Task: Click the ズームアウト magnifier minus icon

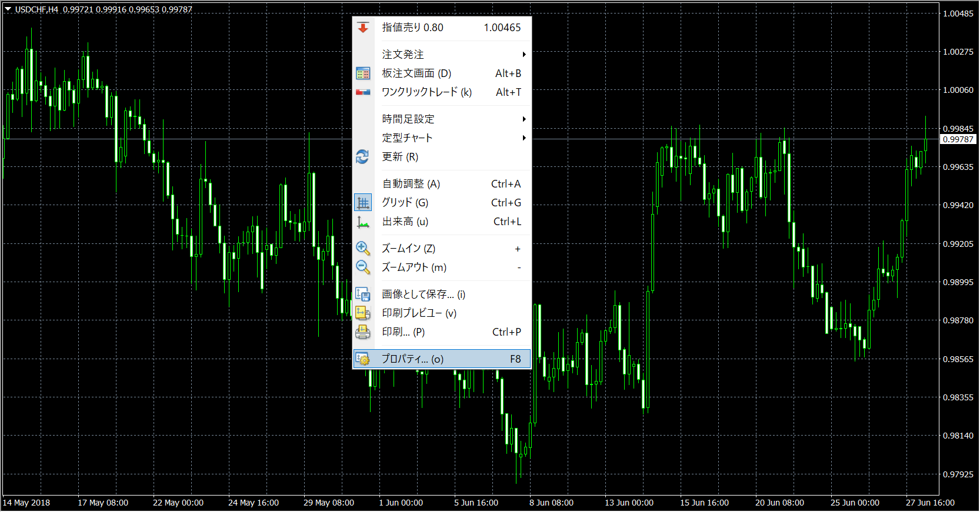Action: coord(363,267)
